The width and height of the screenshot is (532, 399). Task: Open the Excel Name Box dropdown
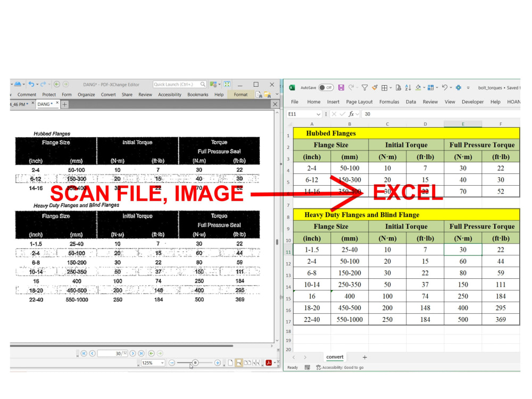(x=318, y=114)
